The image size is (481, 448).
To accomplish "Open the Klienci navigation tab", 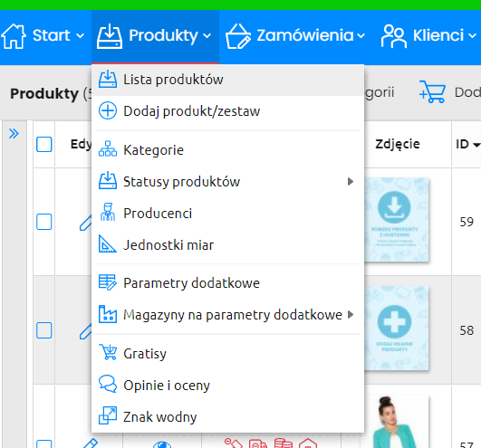I will 428,37.
